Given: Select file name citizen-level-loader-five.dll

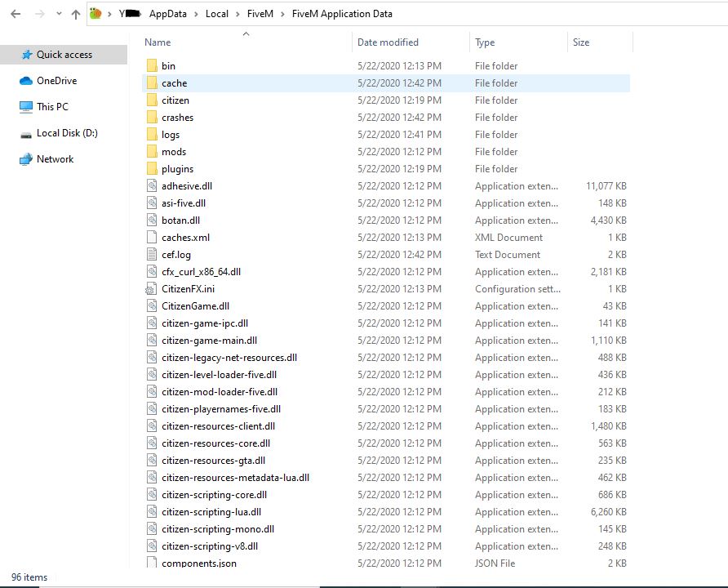Looking at the screenshot, I should pyautogui.click(x=220, y=375).
